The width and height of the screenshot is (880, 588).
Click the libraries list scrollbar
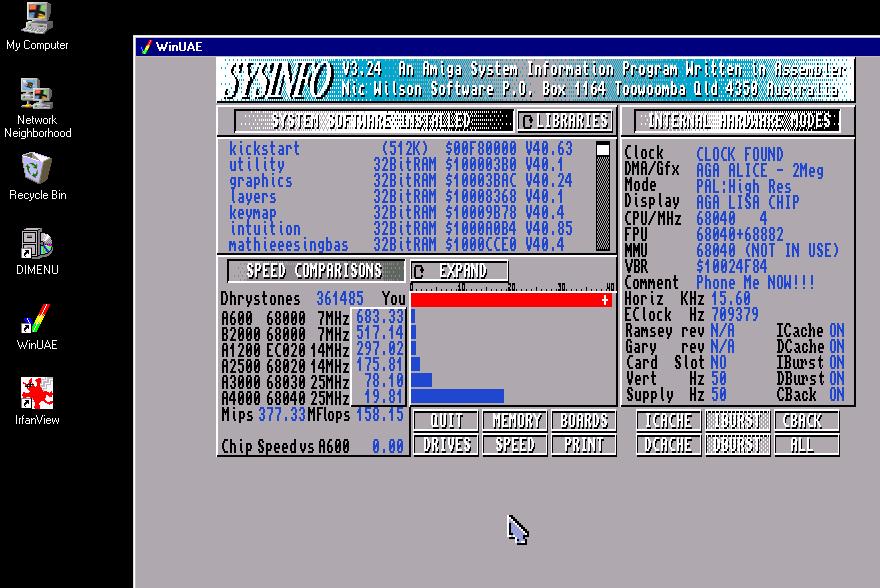click(x=603, y=196)
